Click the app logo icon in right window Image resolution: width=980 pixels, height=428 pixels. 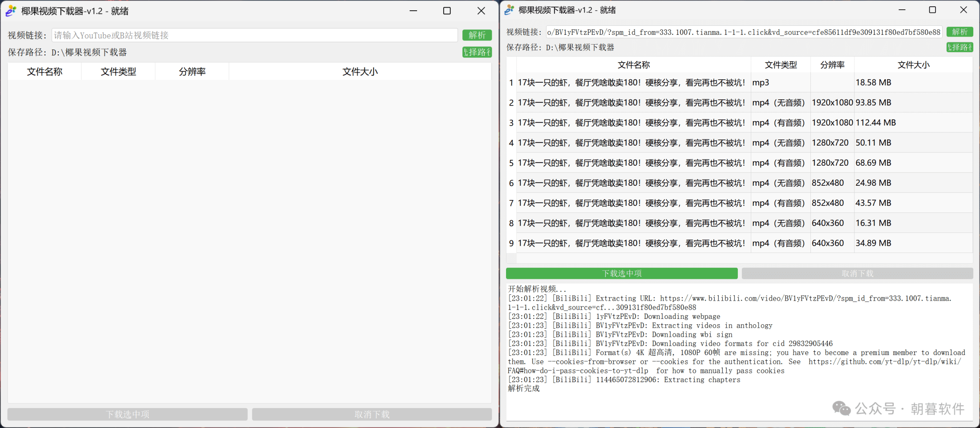509,10
